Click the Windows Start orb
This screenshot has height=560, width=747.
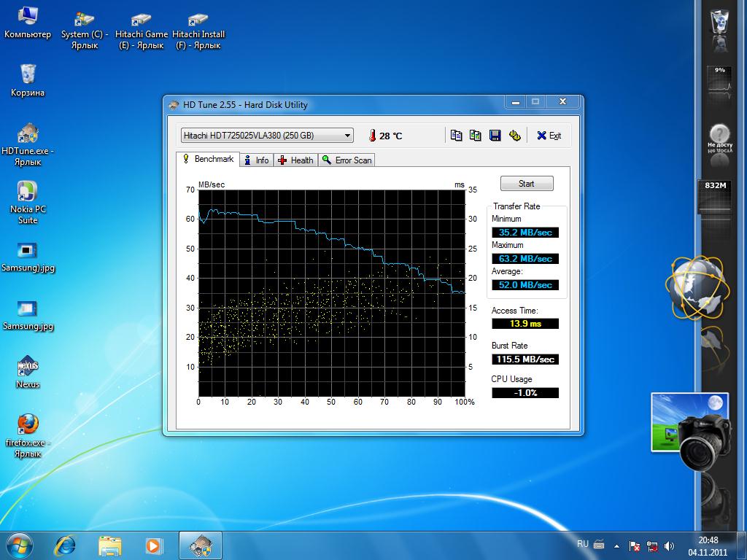(20, 545)
